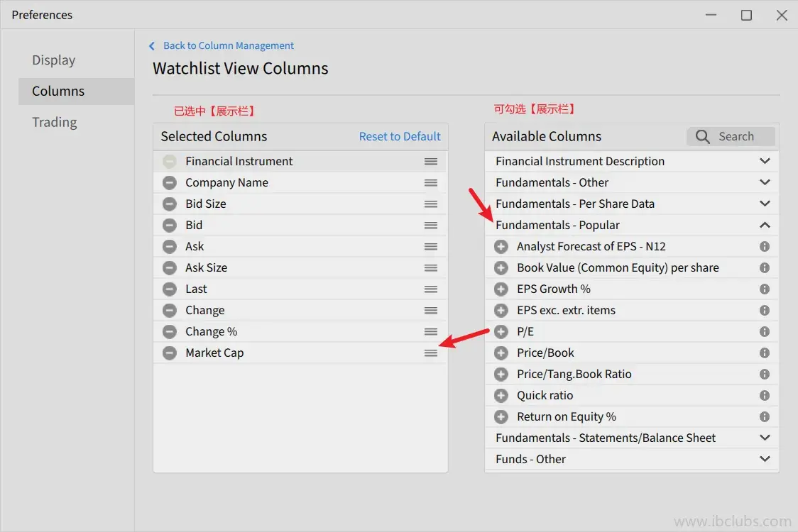Go back to Column Management

pos(222,46)
